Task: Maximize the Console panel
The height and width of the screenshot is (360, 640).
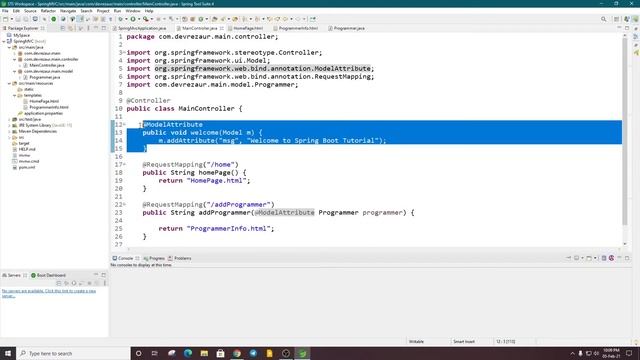Action: point(627,258)
